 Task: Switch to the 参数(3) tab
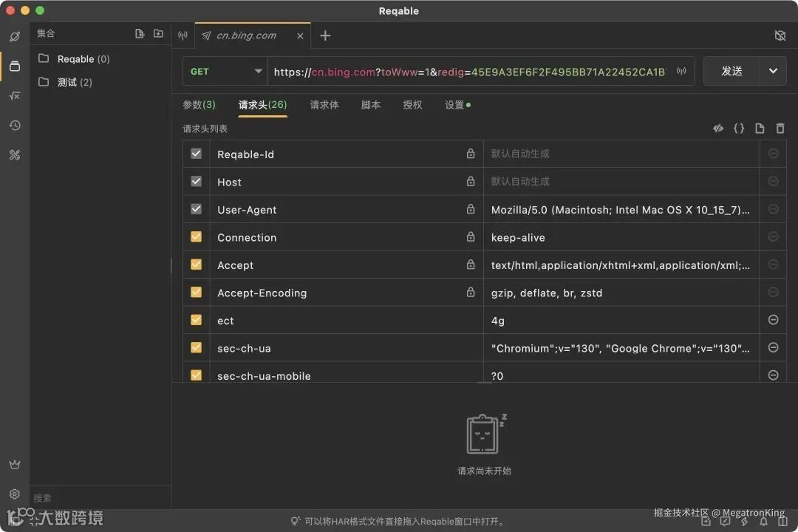pos(199,105)
